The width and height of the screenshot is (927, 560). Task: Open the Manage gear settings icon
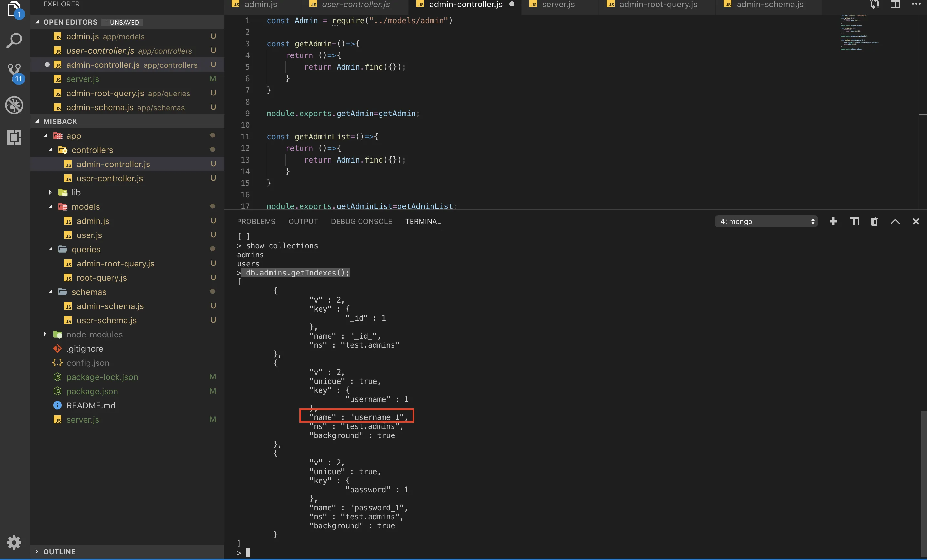click(14, 542)
